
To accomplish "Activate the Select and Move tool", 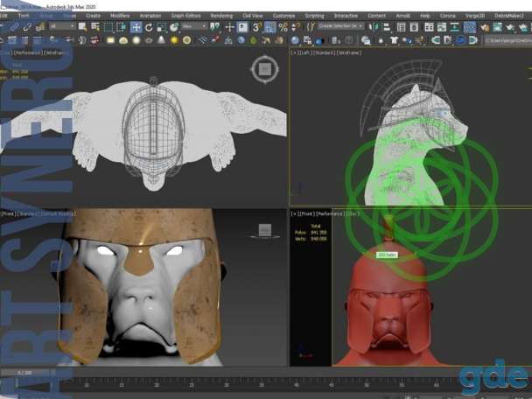I will [136, 27].
